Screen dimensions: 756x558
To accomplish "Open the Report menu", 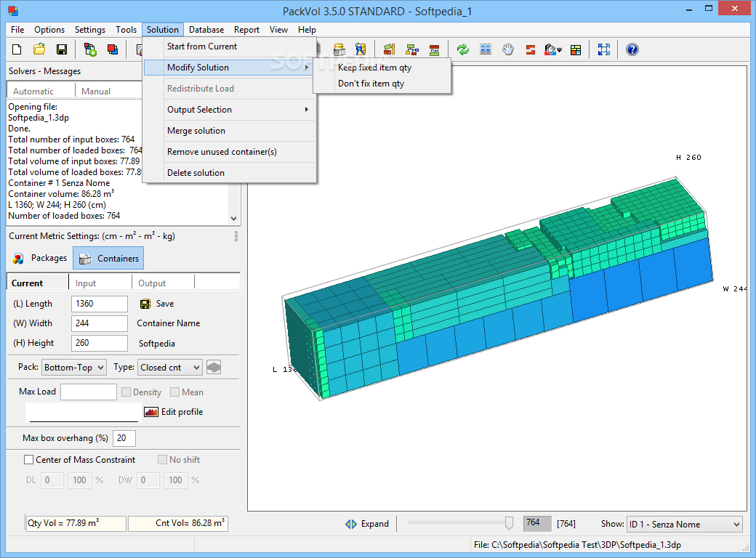I will tap(247, 29).
